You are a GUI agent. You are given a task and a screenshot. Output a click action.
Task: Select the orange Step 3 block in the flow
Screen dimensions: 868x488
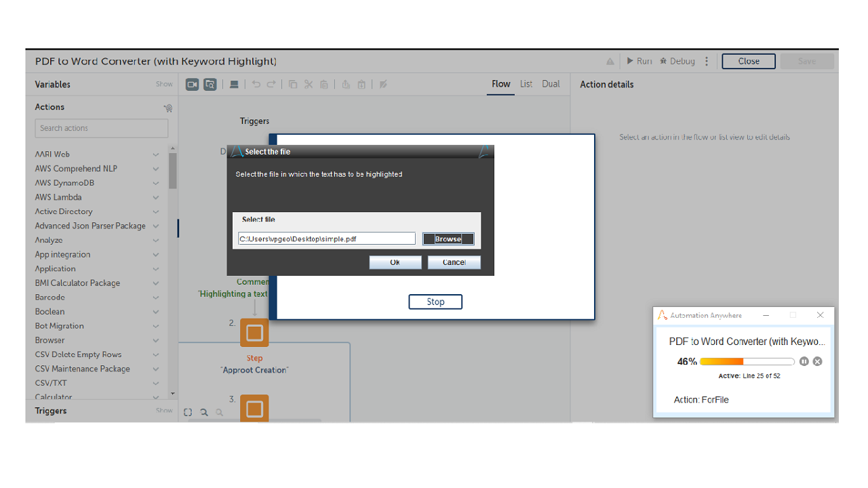tap(254, 408)
